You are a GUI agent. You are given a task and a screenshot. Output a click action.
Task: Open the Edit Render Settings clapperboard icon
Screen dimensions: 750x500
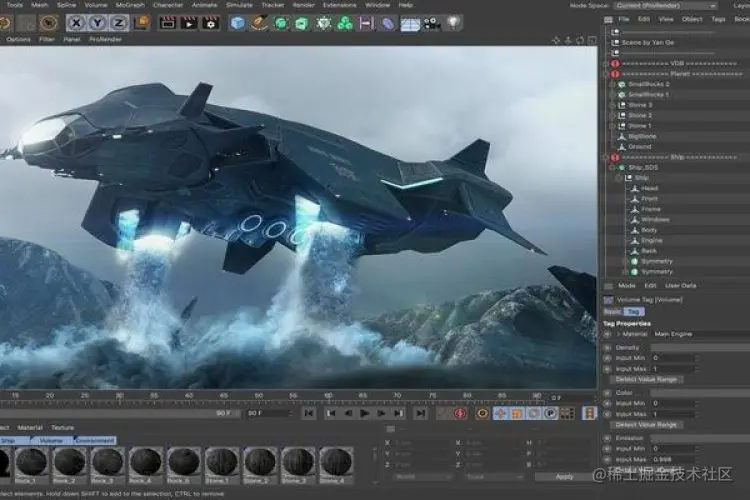point(210,23)
